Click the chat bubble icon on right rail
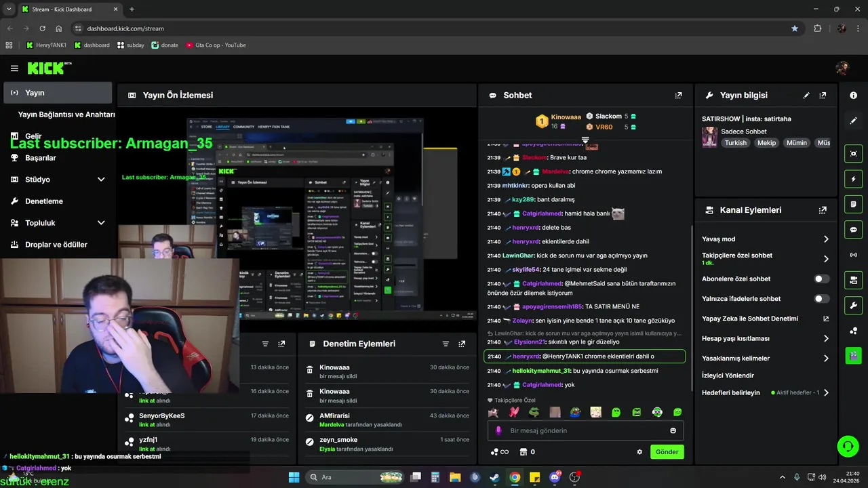This screenshot has width=868, height=488. [853, 230]
